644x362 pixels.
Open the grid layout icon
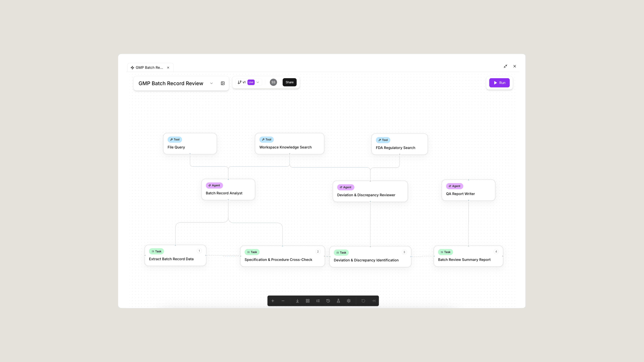tap(308, 301)
